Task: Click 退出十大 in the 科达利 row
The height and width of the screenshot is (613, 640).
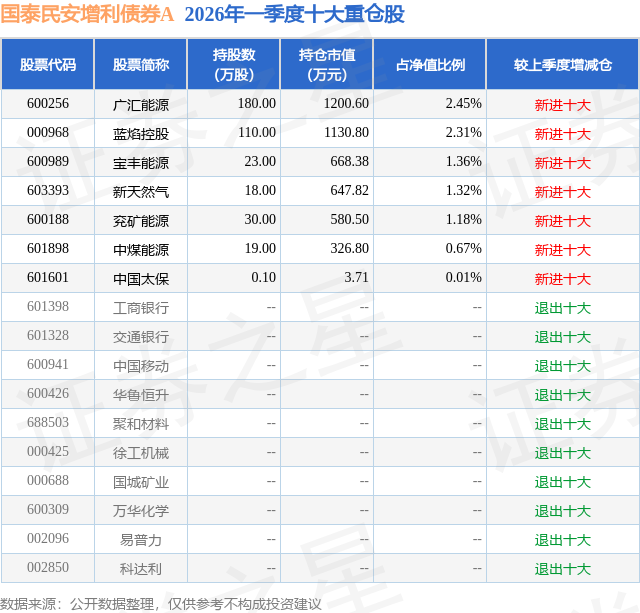Action: pyautogui.click(x=562, y=569)
